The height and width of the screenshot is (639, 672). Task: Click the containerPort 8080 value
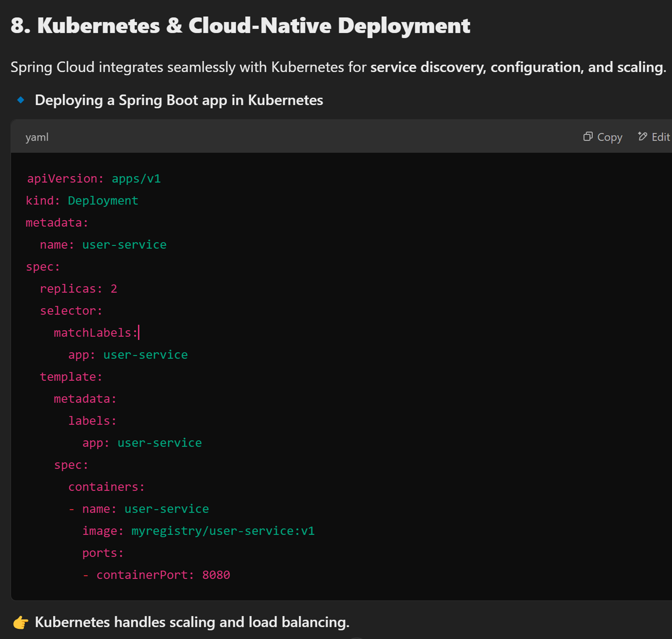216,575
